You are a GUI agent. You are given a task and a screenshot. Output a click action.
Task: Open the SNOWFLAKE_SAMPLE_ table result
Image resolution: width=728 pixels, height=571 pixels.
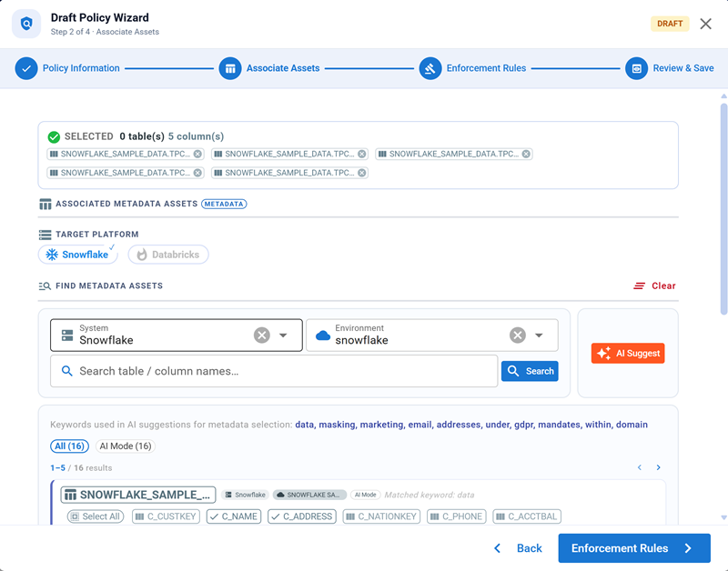coord(138,495)
